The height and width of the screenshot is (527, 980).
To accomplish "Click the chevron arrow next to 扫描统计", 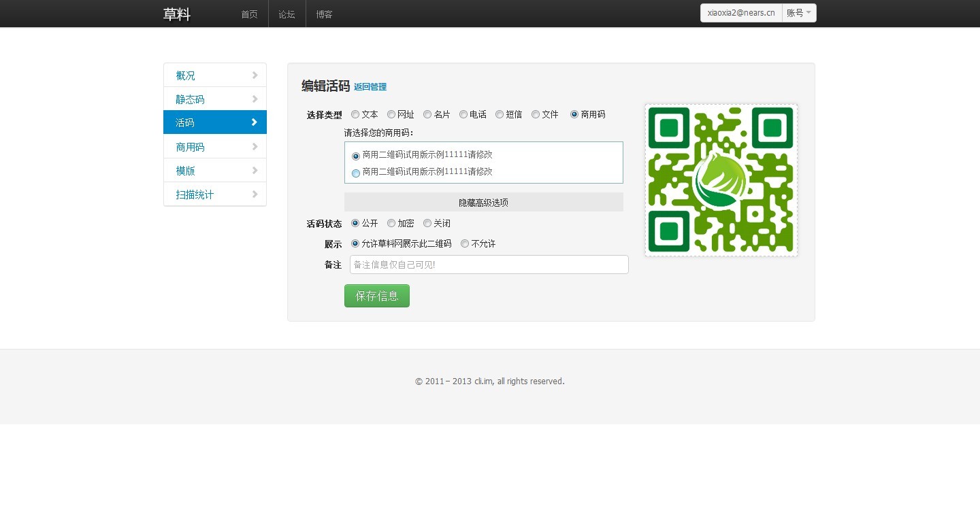I will pos(255,194).
